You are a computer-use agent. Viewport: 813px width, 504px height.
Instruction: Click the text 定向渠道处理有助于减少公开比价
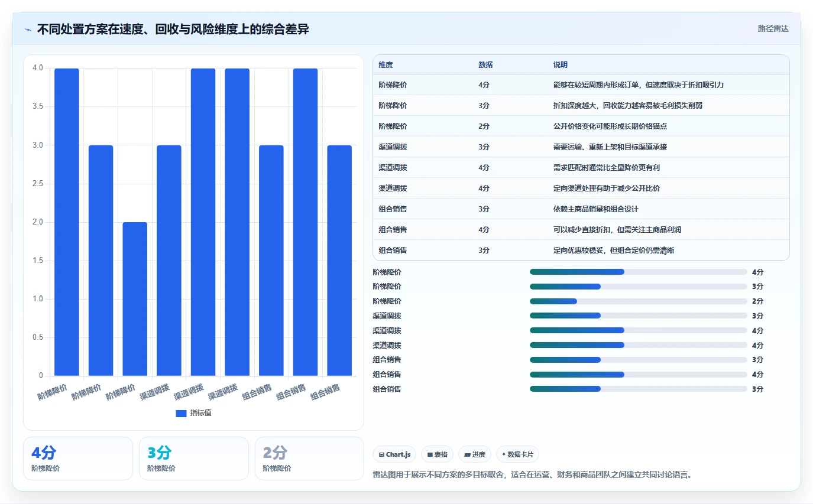click(607, 188)
